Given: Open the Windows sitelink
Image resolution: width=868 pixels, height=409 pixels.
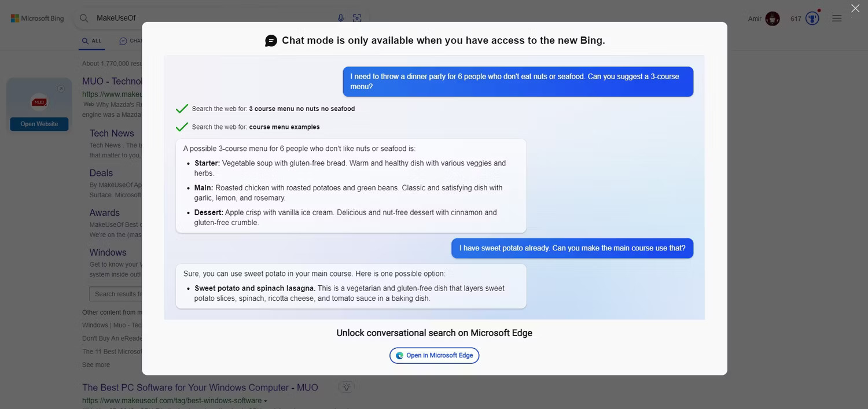Looking at the screenshot, I should point(108,252).
